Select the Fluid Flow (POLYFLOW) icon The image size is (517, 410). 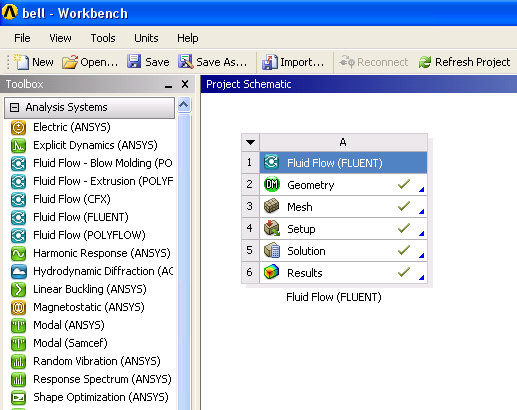point(18,235)
